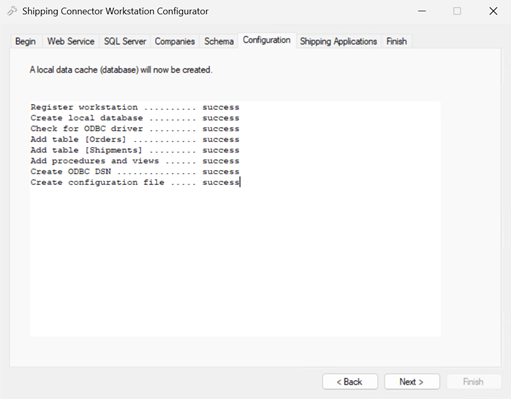Click the Shipping Connector app icon in title bar

(x=12, y=11)
